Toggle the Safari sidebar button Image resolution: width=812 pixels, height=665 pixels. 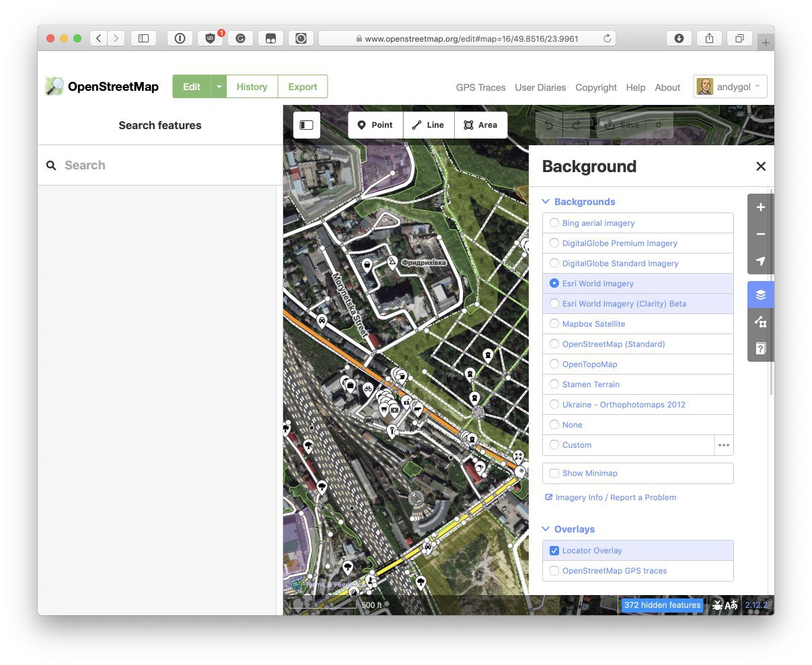(x=143, y=38)
